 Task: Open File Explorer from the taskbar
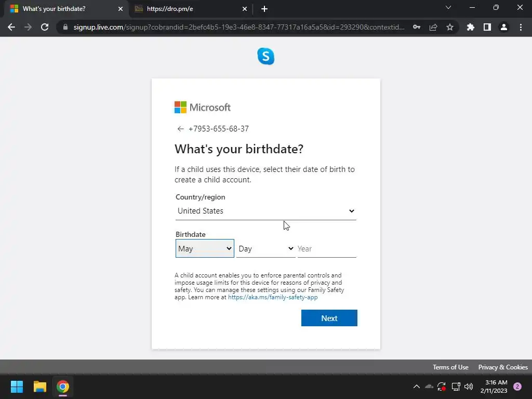(x=39, y=387)
